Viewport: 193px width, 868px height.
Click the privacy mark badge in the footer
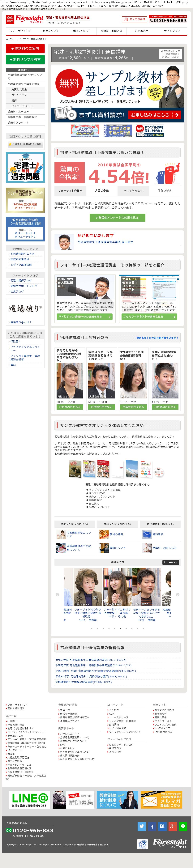[x=143, y=844]
